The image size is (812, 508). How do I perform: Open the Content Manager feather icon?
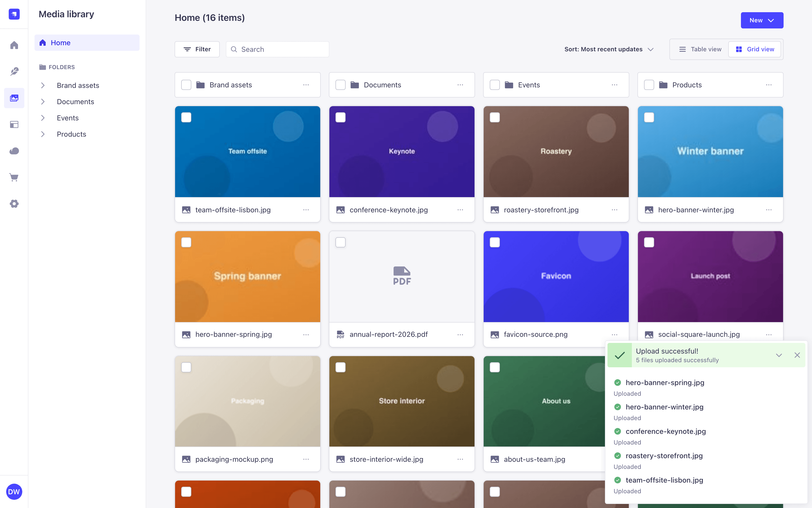coord(14,71)
